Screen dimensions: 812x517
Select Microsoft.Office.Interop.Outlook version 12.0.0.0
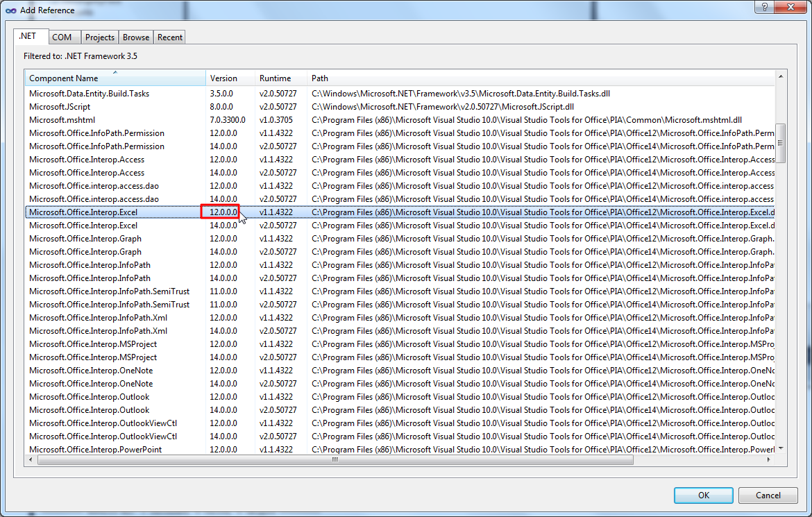coord(400,398)
